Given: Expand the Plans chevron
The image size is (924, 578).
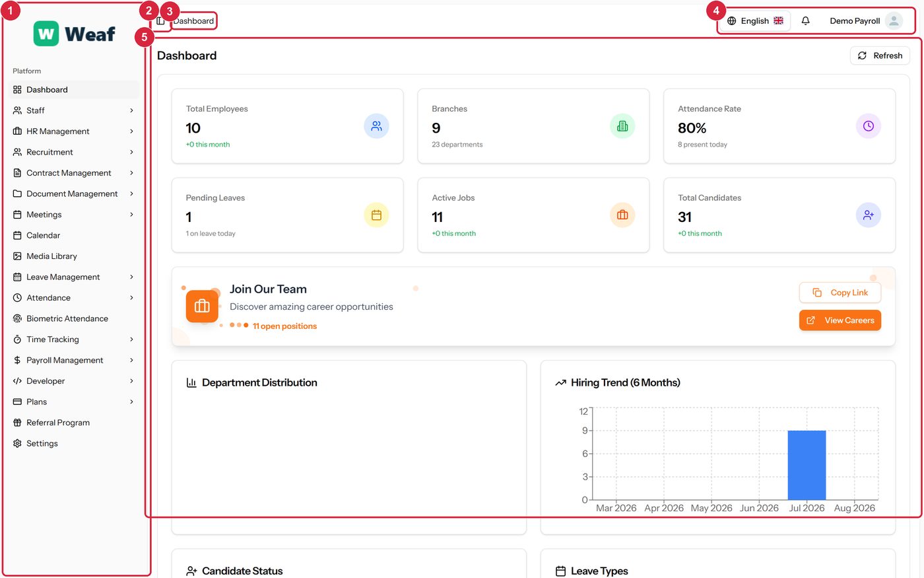Looking at the screenshot, I should click(131, 402).
